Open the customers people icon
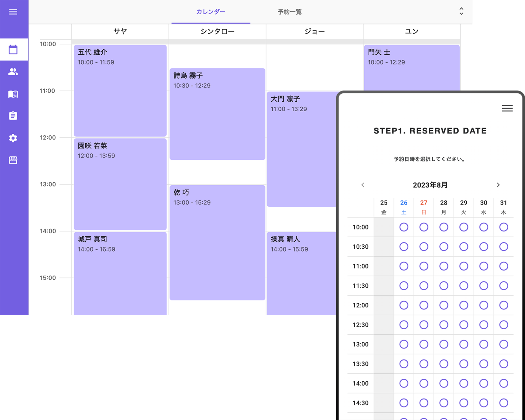Image resolution: width=525 pixels, height=420 pixels. [x=13, y=72]
